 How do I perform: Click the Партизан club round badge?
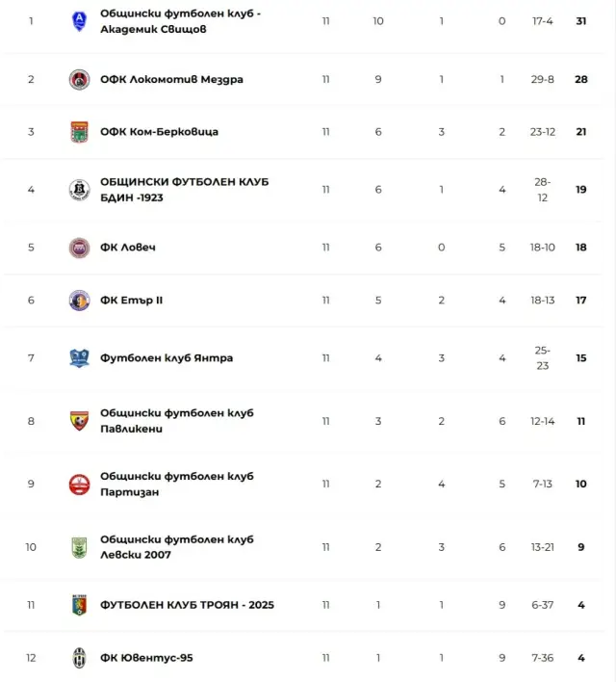(79, 485)
